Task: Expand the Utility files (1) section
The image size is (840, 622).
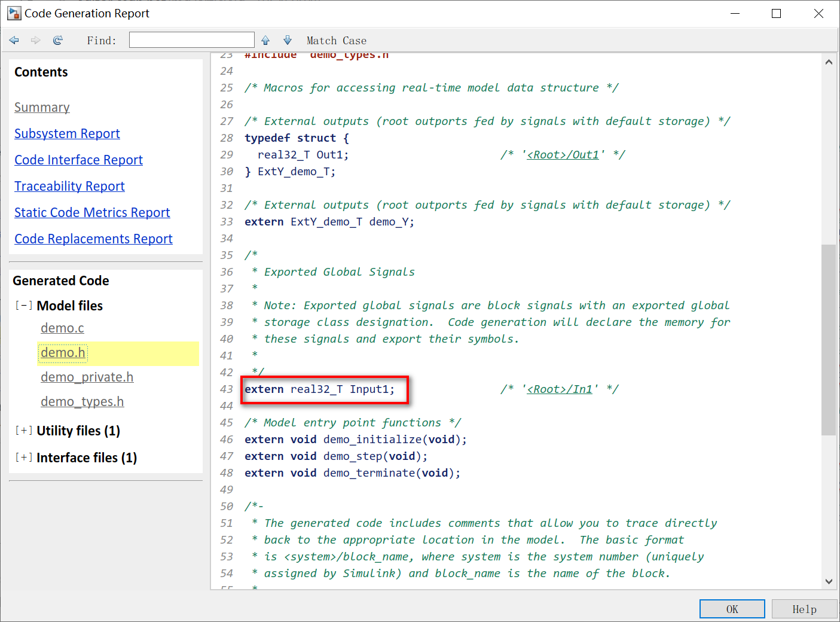Action: coord(24,431)
